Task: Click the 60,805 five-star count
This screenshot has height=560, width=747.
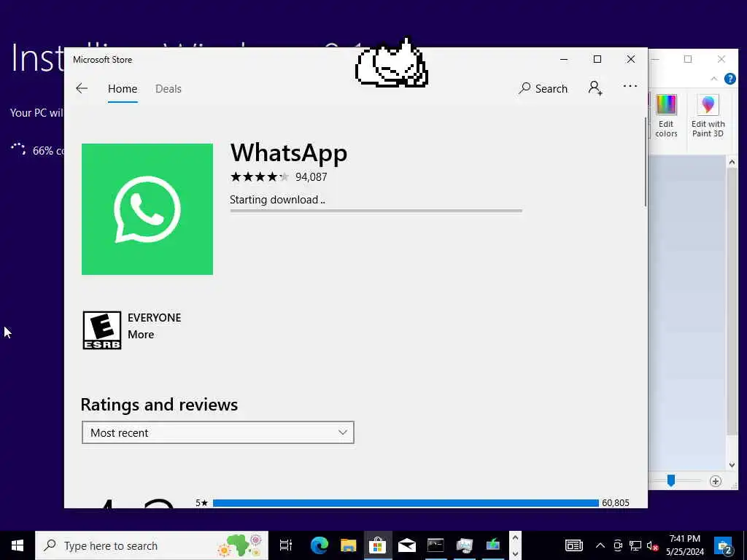Action: point(616,503)
